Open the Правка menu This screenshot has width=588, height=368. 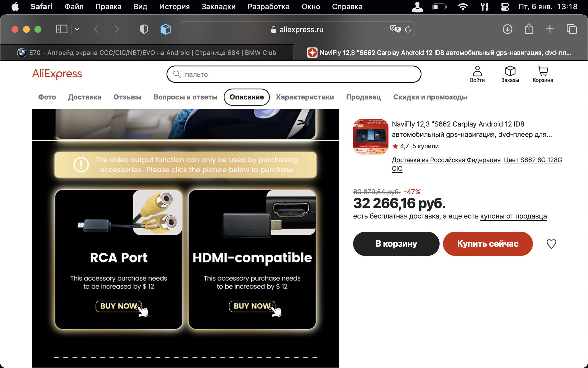pos(108,6)
